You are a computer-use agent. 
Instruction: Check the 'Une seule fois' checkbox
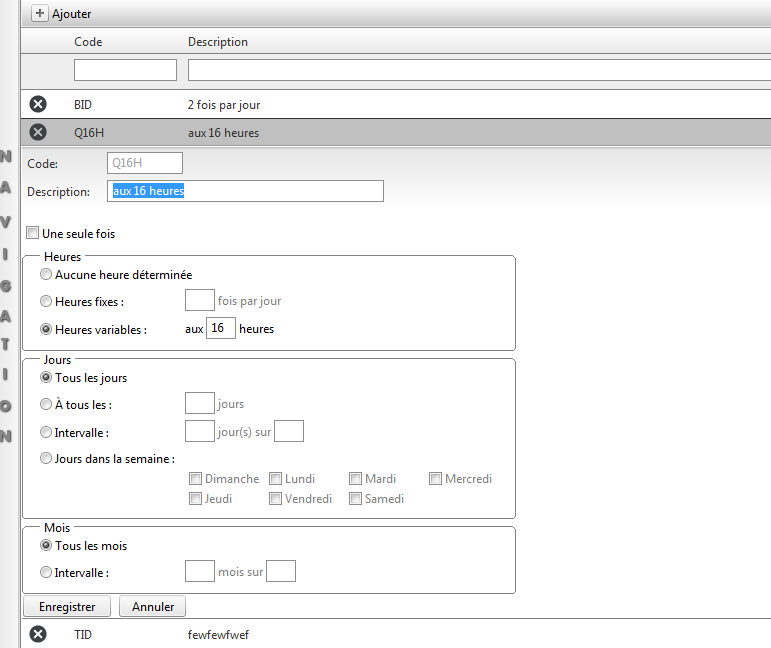click(32, 233)
